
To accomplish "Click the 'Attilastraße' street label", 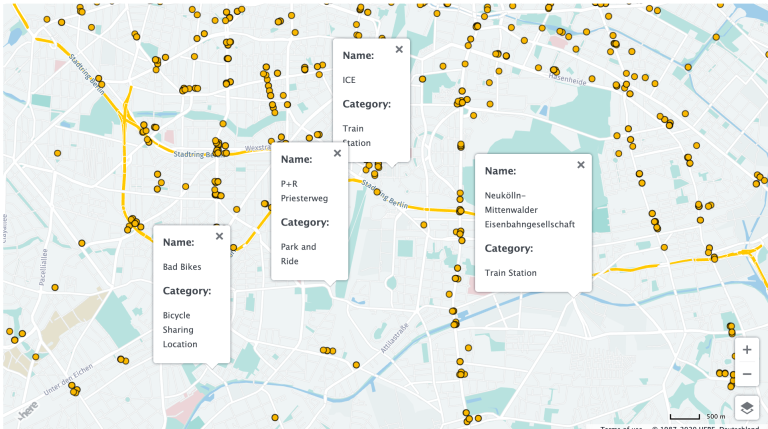I will (394, 338).
